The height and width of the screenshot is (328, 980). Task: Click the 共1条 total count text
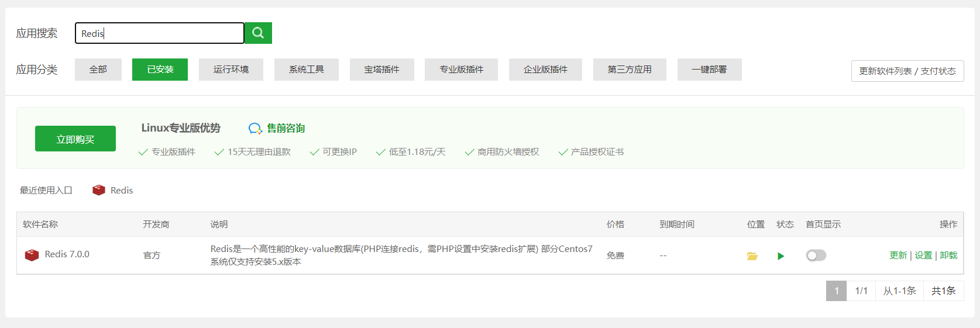(x=944, y=291)
